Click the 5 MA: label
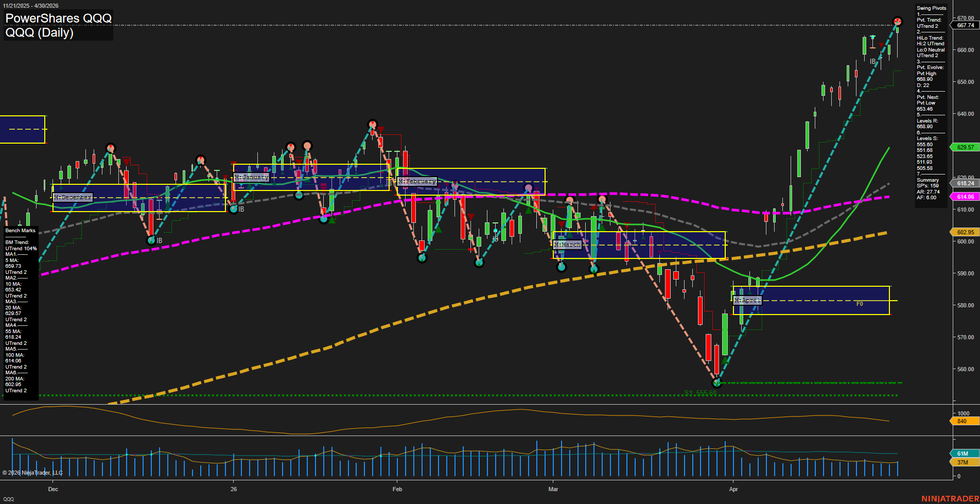The image size is (980, 504). (x=12, y=260)
